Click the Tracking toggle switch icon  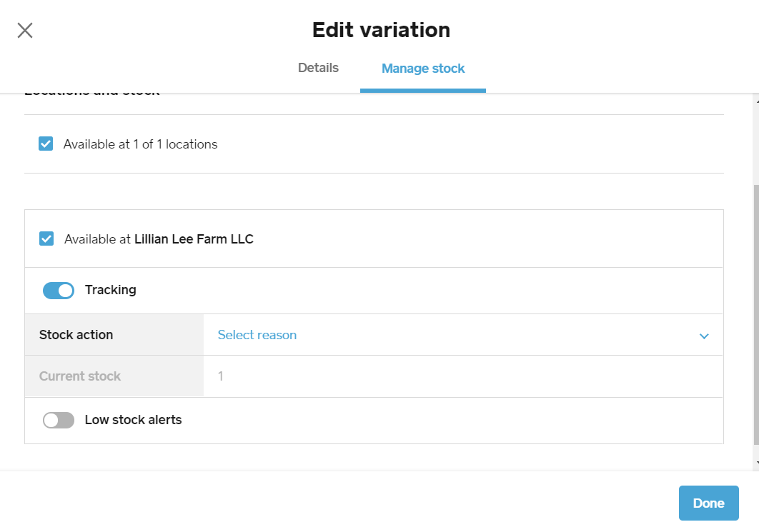tap(58, 290)
